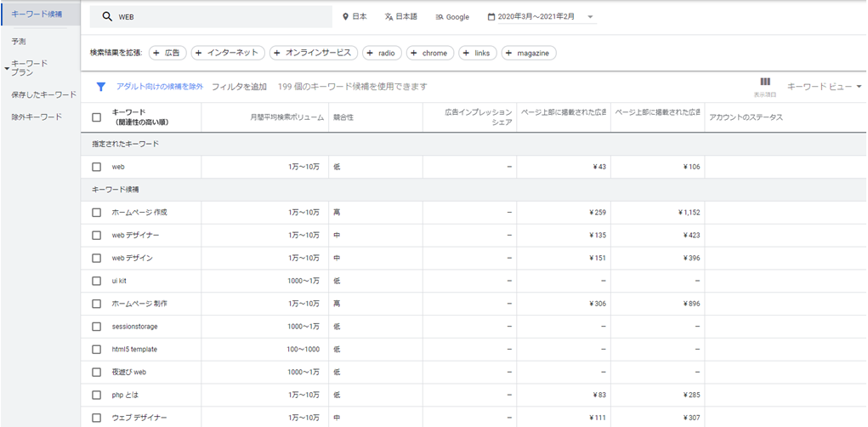Click the language translate icon
The image size is (868, 427).
click(389, 17)
